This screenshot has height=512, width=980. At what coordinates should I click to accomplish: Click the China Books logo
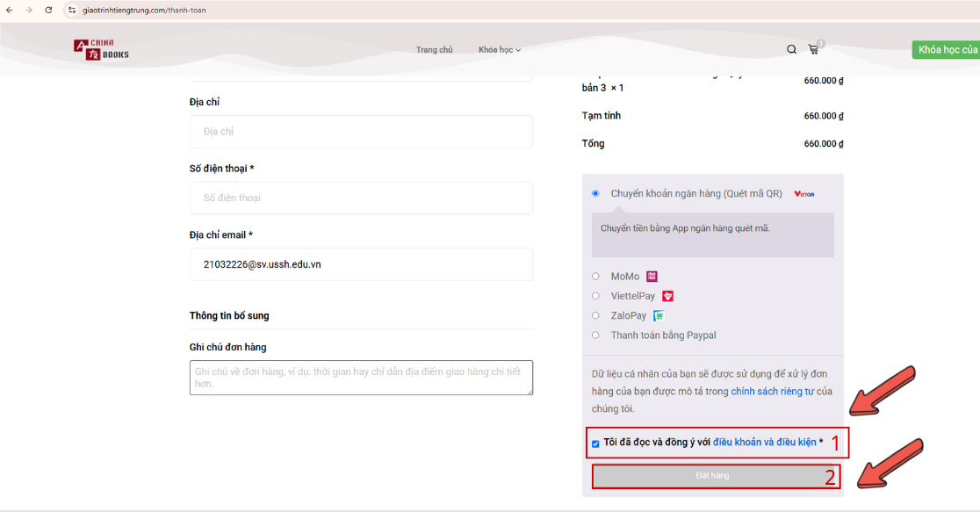click(x=101, y=49)
